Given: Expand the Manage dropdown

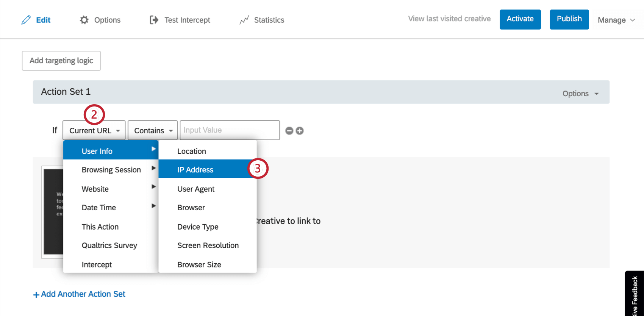Looking at the screenshot, I should 616,20.
